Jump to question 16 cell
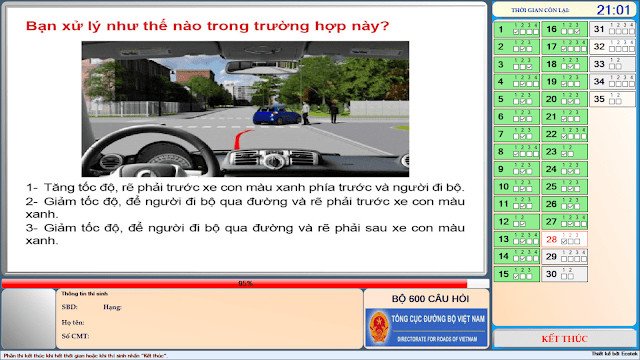Image resolution: width=640 pixels, height=360 pixels. [x=564, y=29]
